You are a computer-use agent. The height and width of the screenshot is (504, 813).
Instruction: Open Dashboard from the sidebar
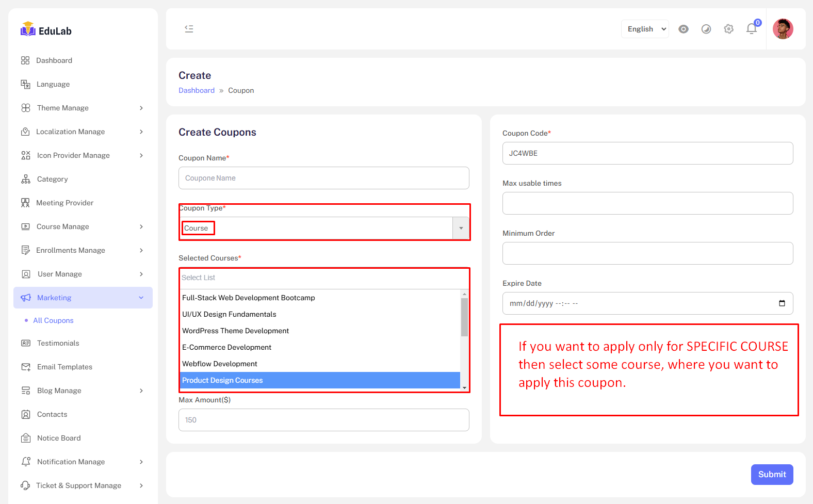54,60
